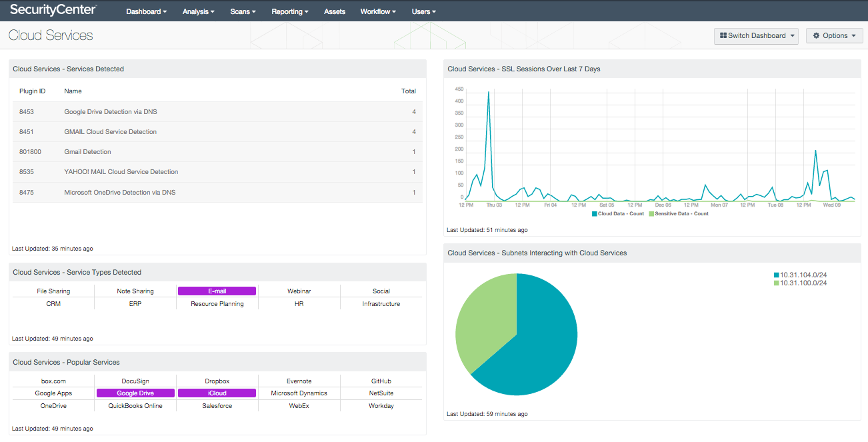868x442 pixels.
Task: Toggle Cloud Data - Count legend swatch
Action: tap(594, 214)
